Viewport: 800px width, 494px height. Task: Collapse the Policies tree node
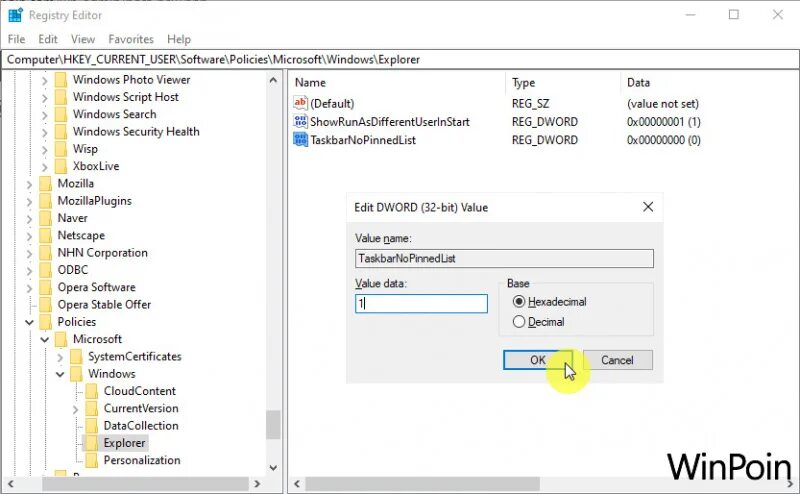29,322
